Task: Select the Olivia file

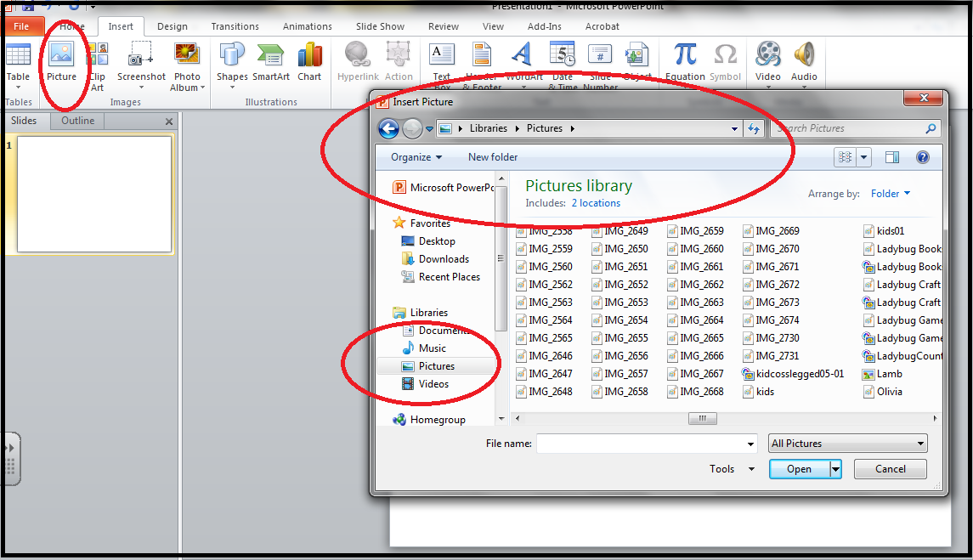Action: coord(882,392)
